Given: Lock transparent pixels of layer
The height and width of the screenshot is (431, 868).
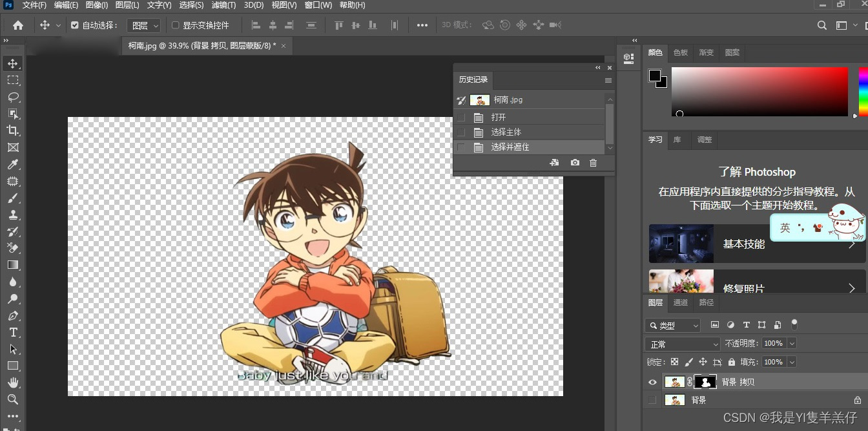Looking at the screenshot, I should (675, 362).
